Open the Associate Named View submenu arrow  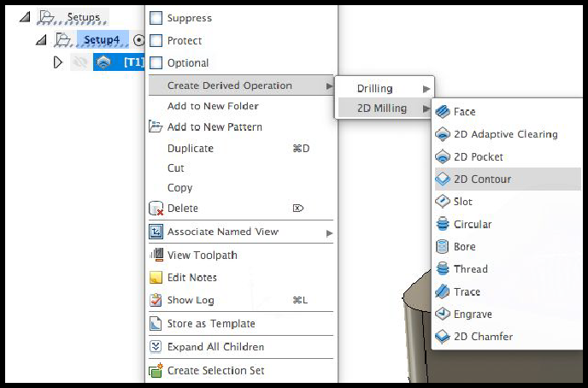point(329,233)
